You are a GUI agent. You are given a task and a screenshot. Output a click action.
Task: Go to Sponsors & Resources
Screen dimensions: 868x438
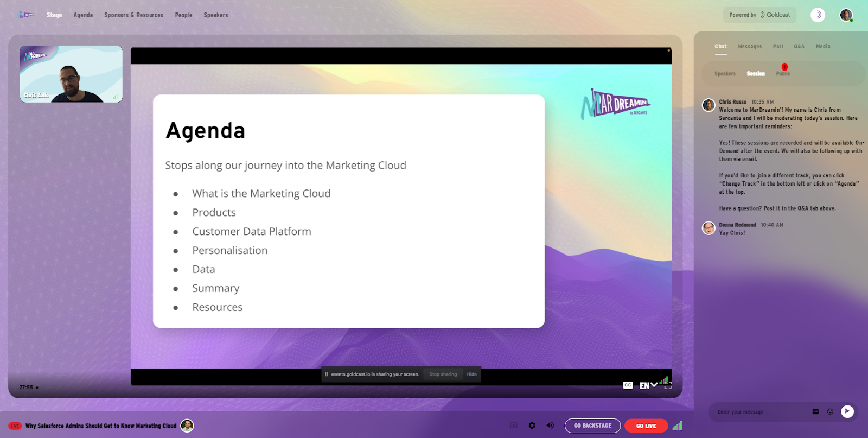pyautogui.click(x=133, y=15)
